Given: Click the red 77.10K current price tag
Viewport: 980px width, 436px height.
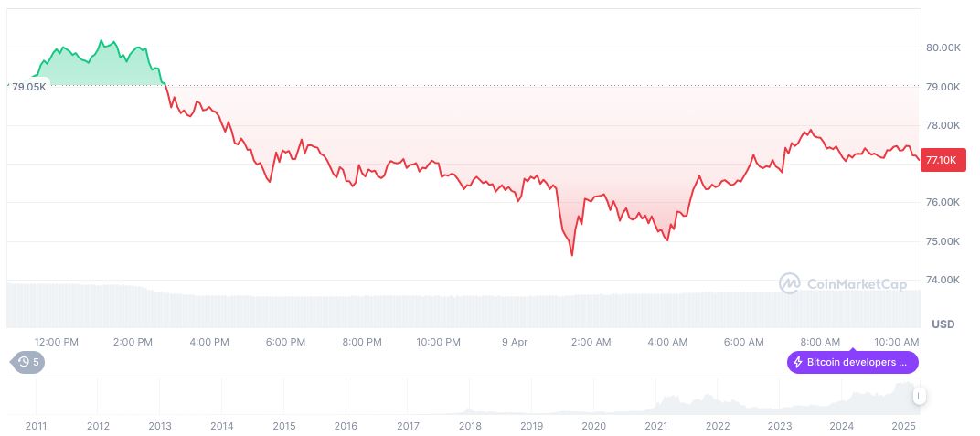Looking at the screenshot, I should (941, 160).
